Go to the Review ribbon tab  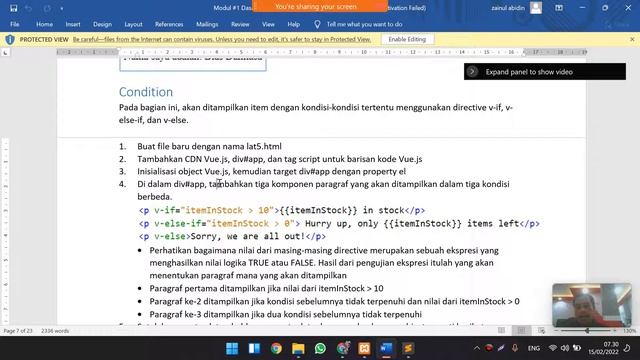240,24
